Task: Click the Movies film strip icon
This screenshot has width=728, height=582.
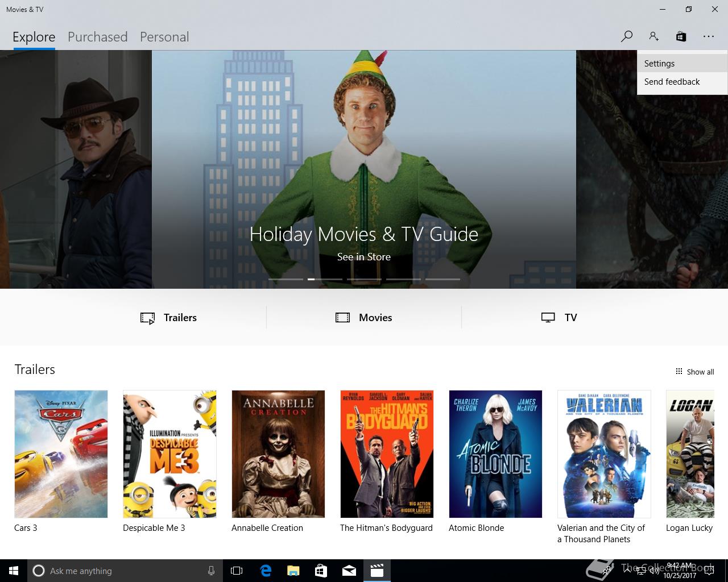Action: [342, 318]
